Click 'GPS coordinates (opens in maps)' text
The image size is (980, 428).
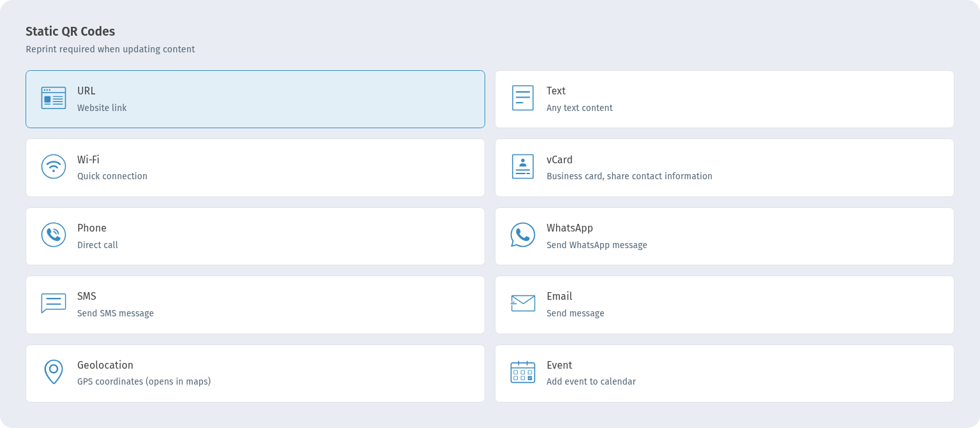(144, 381)
